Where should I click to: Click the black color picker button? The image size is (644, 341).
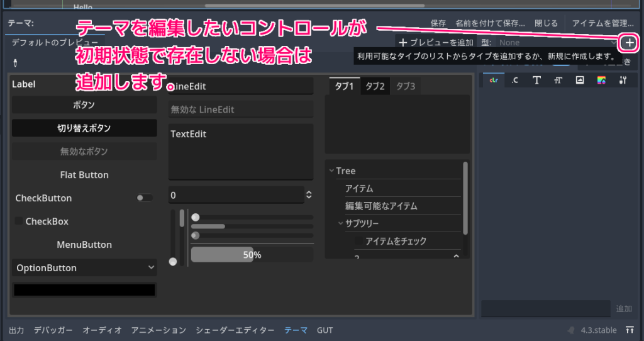click(84, 290)
